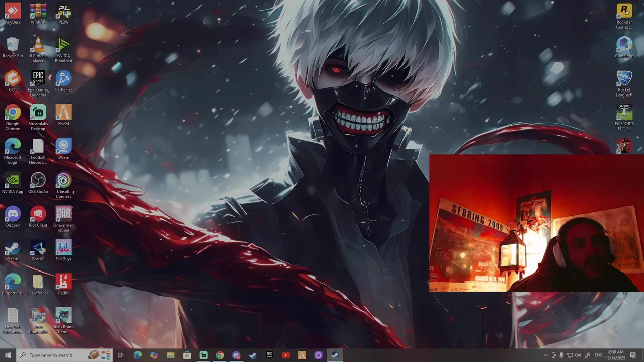
Task: Open the Windows Start menu
Action: point(8,355)
